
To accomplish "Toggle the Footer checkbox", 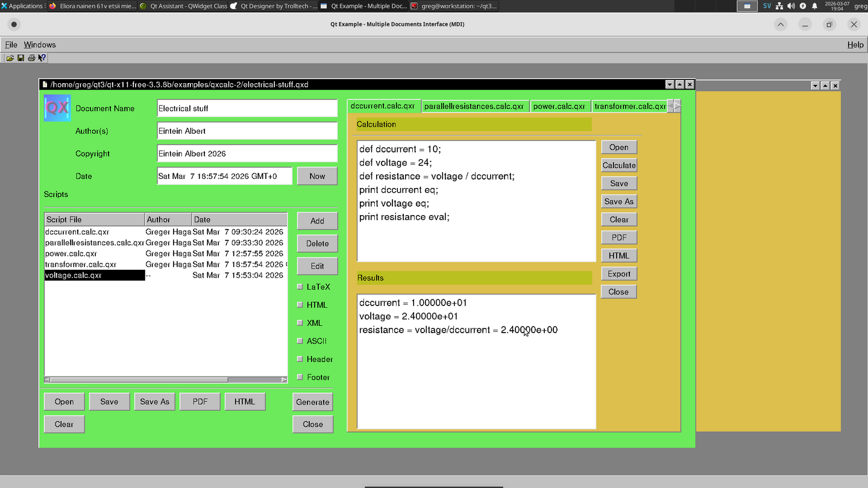I will tap(300, 377).
